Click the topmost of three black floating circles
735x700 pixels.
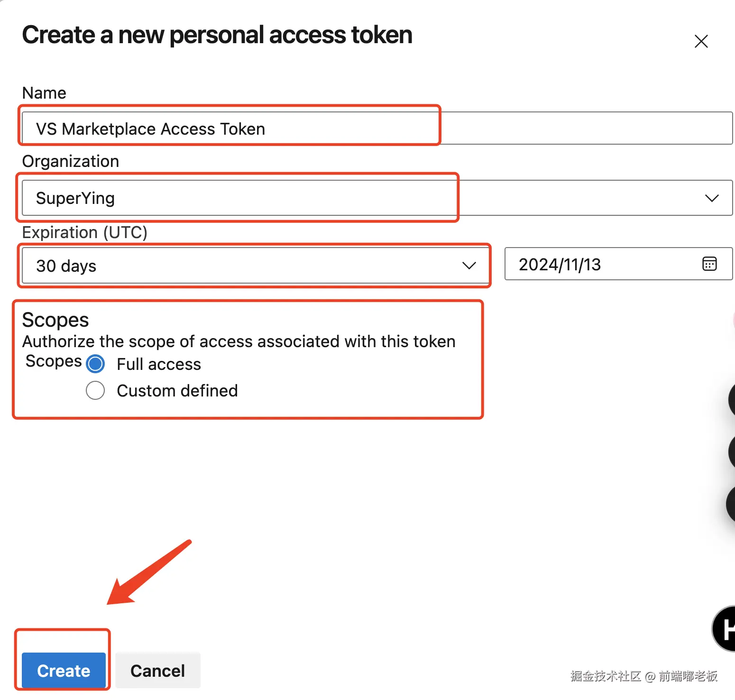tap(731, 399)
